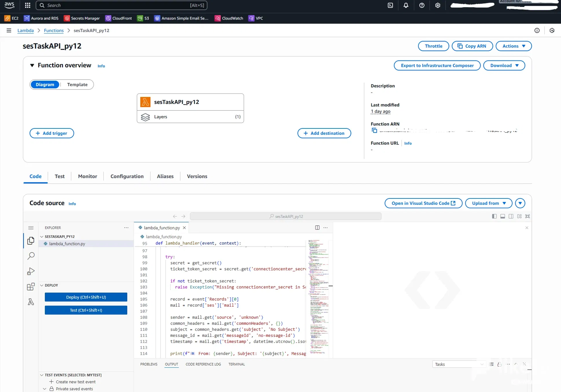Click the Functions breadcrumb link
Screen dimensions: 561x392
[x=54, y=30]
